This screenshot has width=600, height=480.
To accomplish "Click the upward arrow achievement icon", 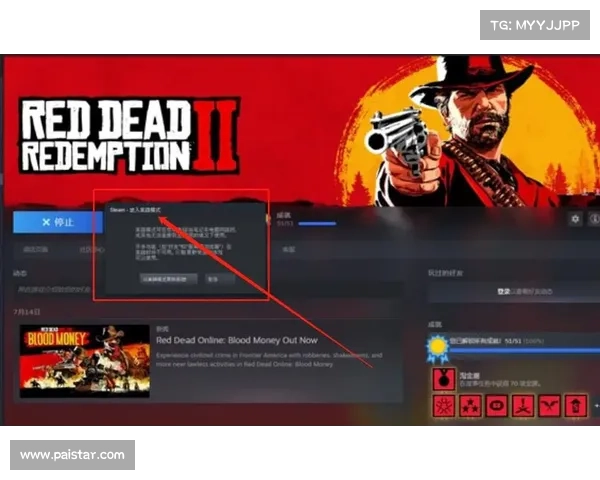I will (x=576, y=406).
